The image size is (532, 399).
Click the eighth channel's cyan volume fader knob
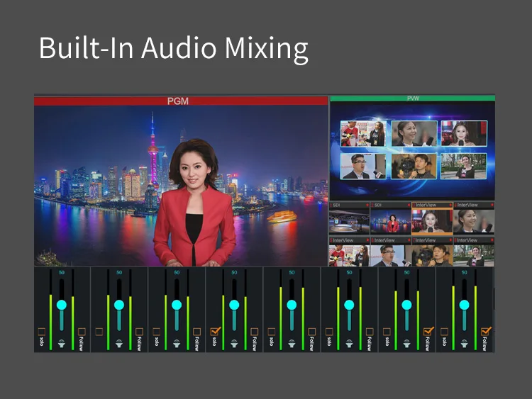(464, 305)
